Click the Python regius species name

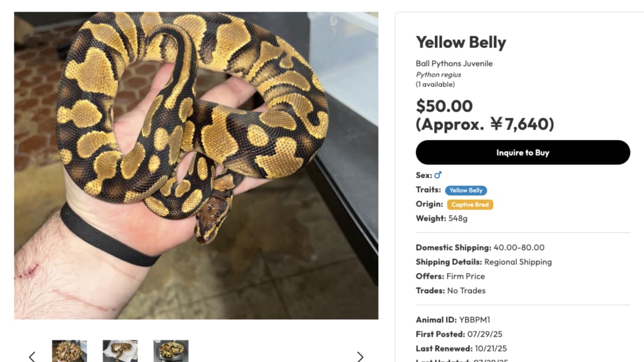438,74
